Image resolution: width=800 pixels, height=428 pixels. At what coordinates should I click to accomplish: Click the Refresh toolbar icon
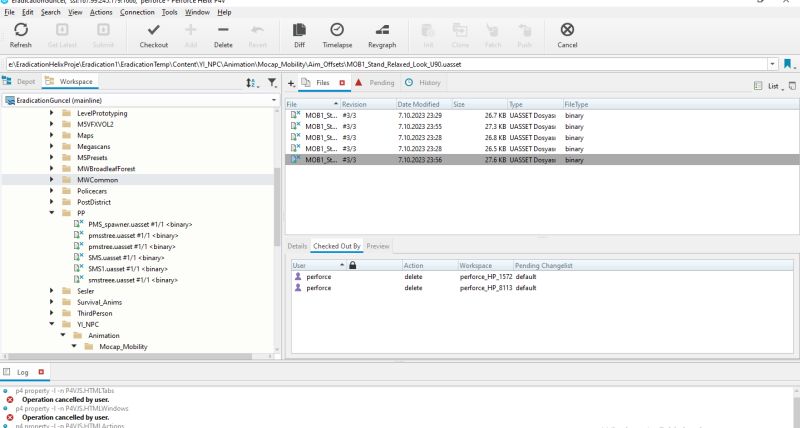(21, 30)
